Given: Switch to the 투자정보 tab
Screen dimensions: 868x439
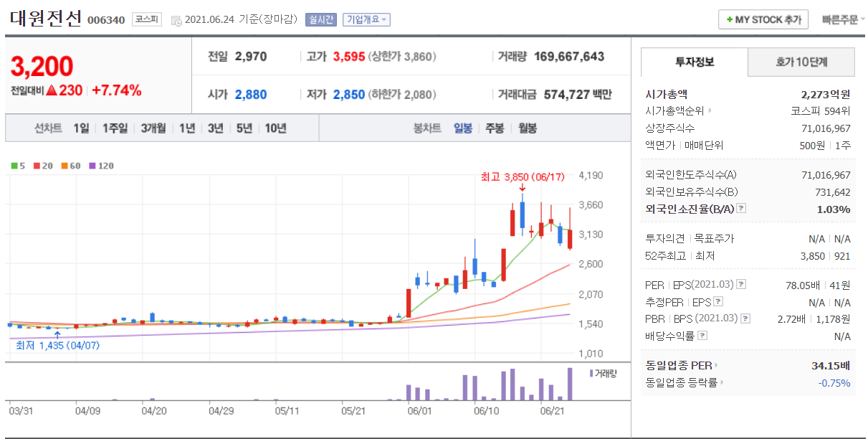Looking at the screenshot, I should click(x=695, y=62).
